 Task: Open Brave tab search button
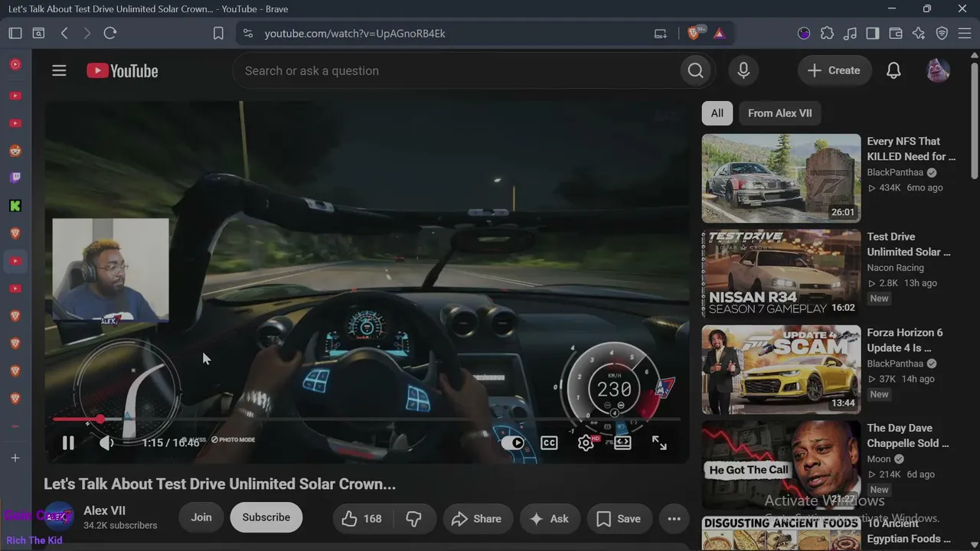pyautogui.click(x=38, y=33)
